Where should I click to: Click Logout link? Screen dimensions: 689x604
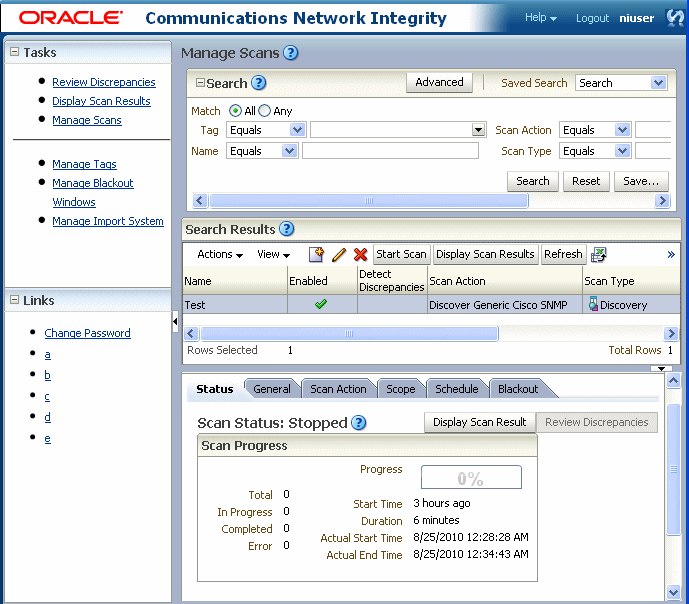click(592, 18)
